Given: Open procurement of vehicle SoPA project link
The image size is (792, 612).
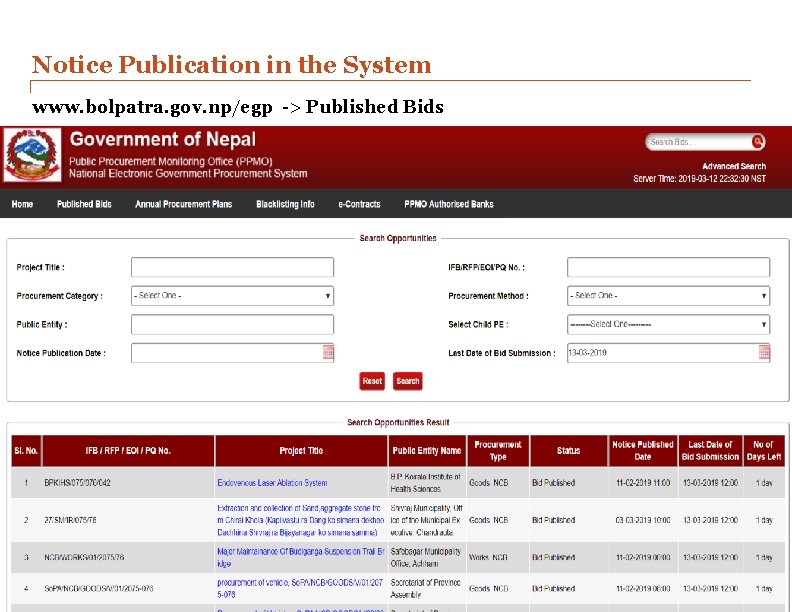Looking at the screenshot, I should pyautogui.click(x=300, y=588).
